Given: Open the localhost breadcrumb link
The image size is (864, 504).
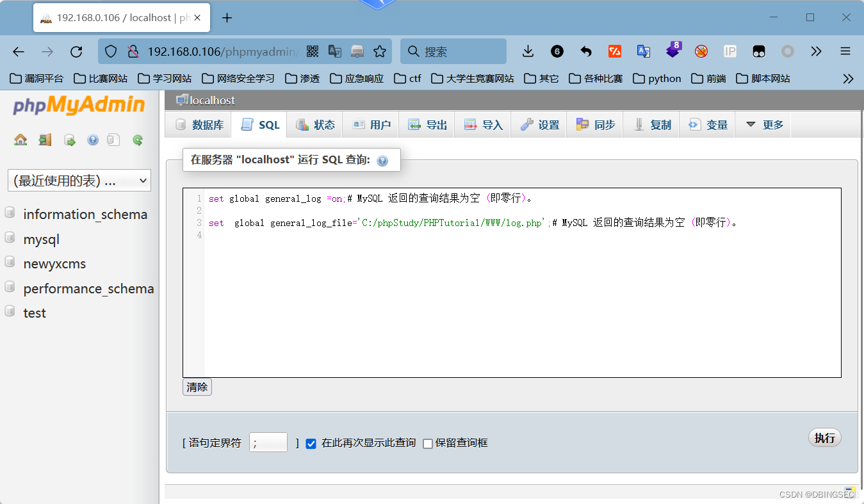Looking at the screenshot, I should coord(212,101).
